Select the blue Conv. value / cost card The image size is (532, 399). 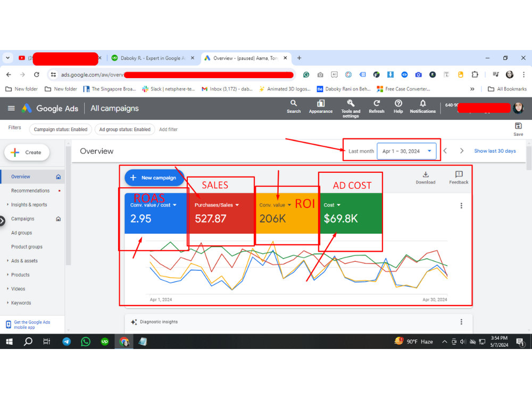coord(155,213)
